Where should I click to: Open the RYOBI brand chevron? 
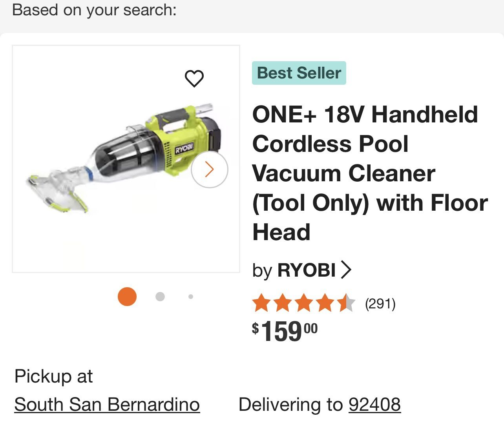(346, 270)
